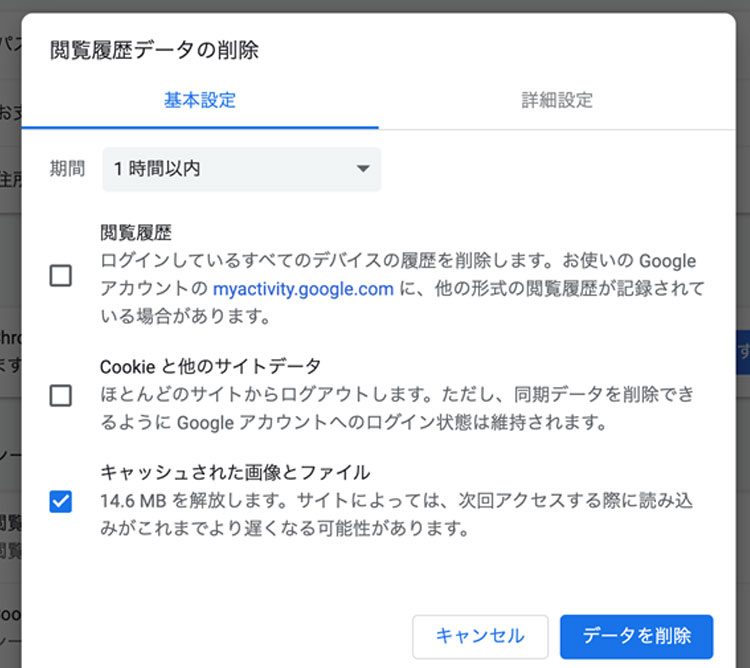Click the キャッシュされた画像とファイル heading
Screen dimensions: 750x668
(x=235, y=472)
